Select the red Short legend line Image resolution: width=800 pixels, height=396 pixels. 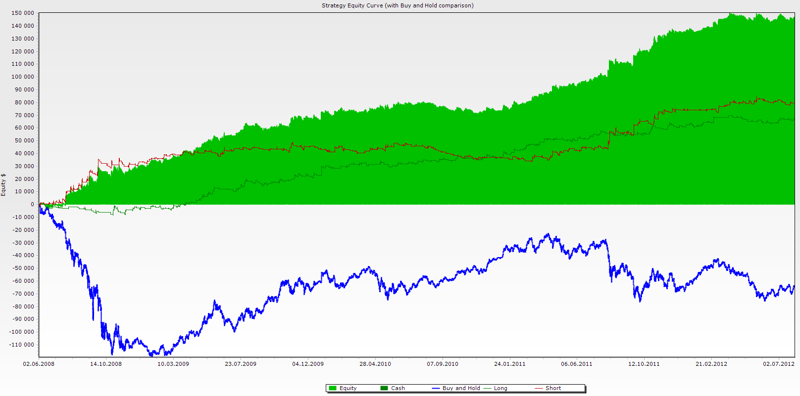tap(539, 388)
